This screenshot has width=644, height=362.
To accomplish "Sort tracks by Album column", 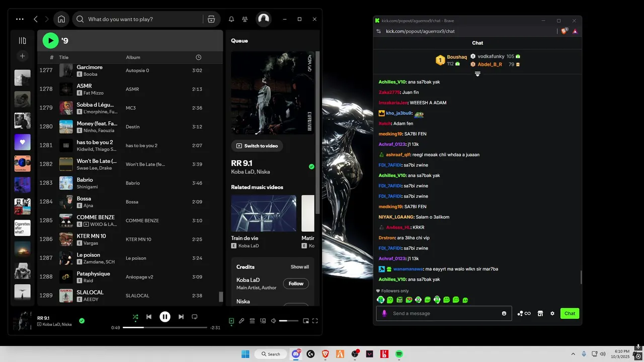I will click(x=133, y=57).
